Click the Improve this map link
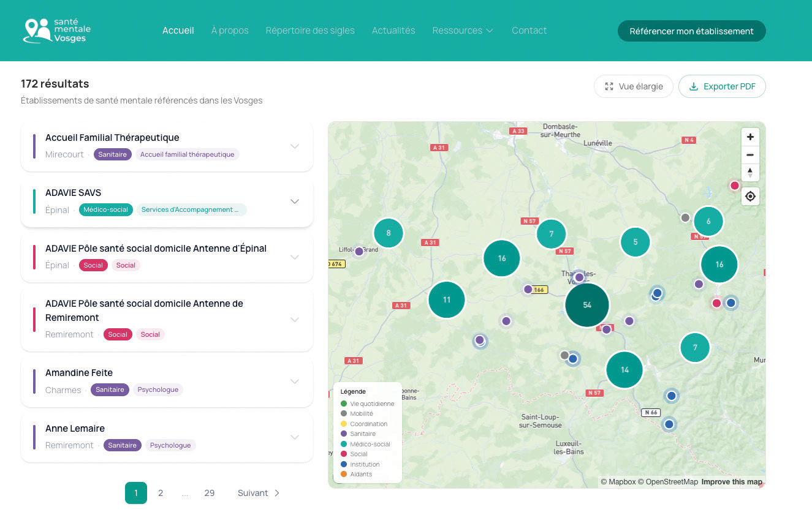This screenshot has width=812, height=526. 732,482
